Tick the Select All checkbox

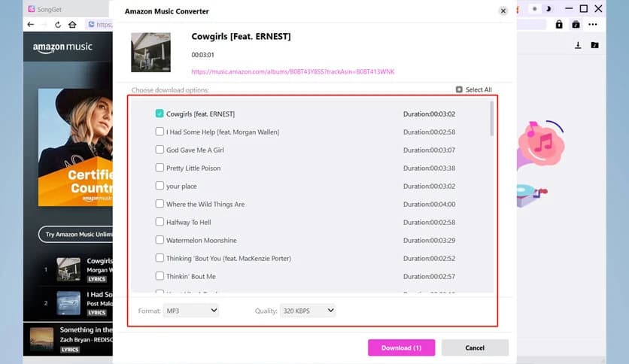(x=459, y=89)
